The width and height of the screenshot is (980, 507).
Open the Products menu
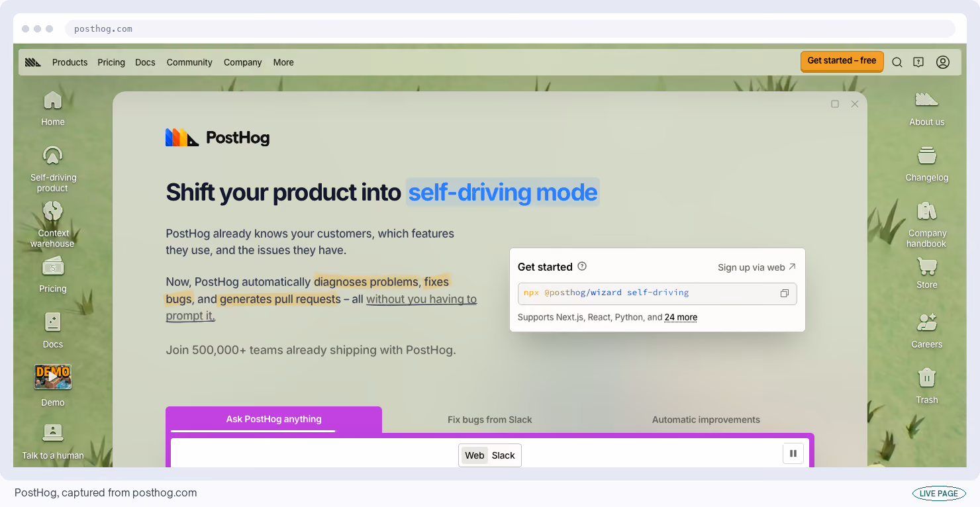(x=70, y=62)
